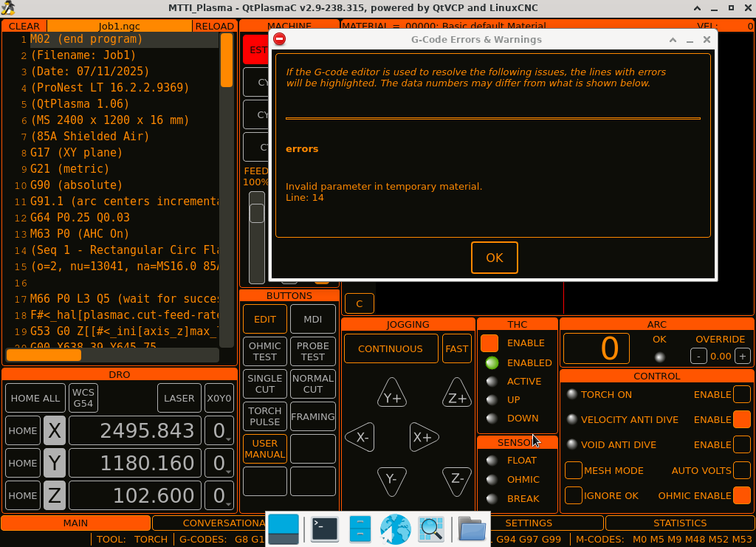Dismiss the error dialog with OK
756x547 pixels.
click(x=494, y=258)
